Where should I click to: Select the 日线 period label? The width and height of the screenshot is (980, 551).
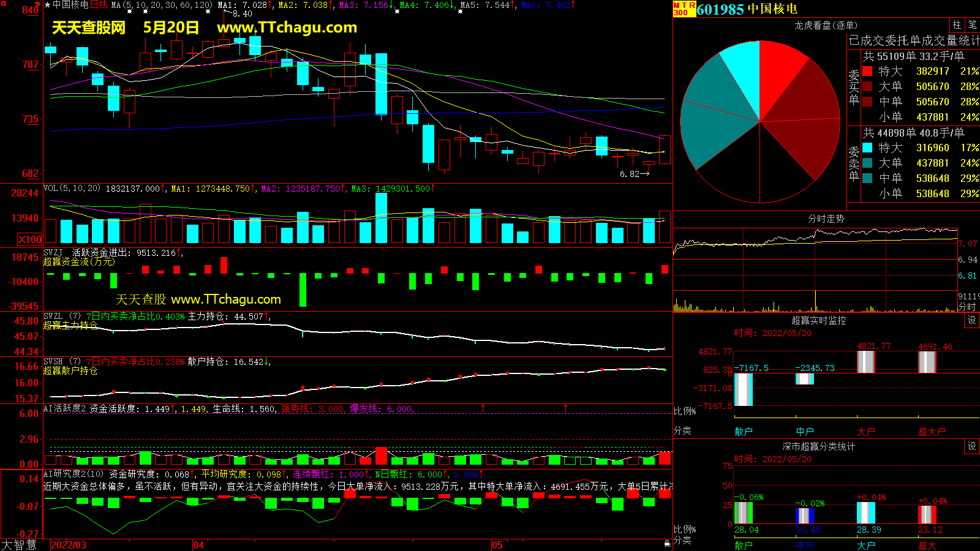pos(99,5)
